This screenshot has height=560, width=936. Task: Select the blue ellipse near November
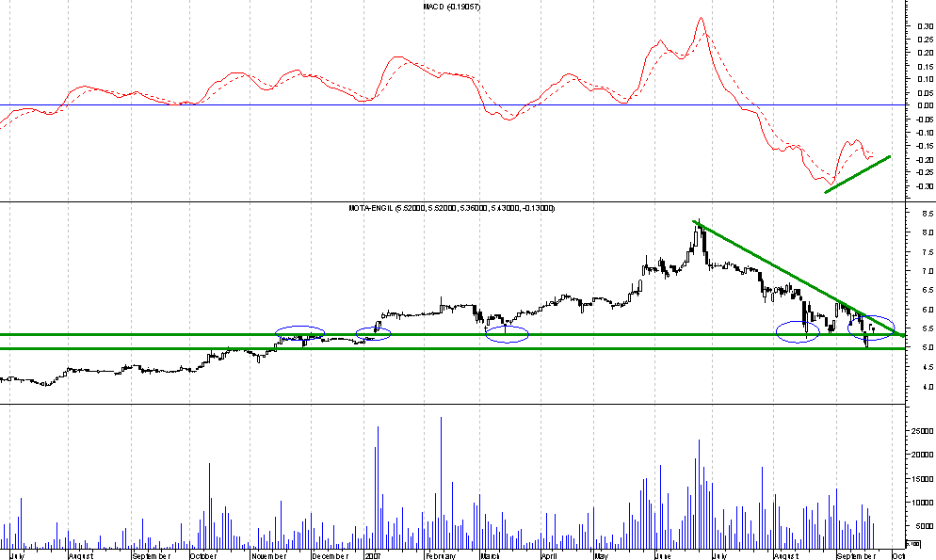click(x=299, y=331)
